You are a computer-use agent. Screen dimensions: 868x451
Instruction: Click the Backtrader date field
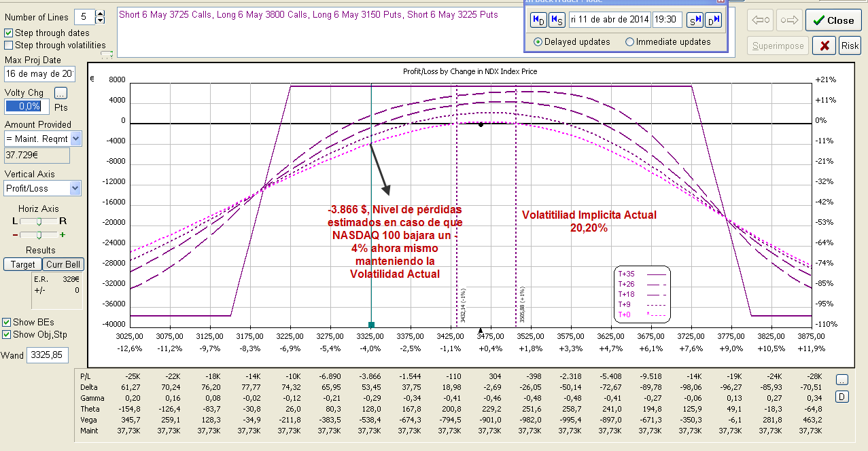[x=609, y=20]
